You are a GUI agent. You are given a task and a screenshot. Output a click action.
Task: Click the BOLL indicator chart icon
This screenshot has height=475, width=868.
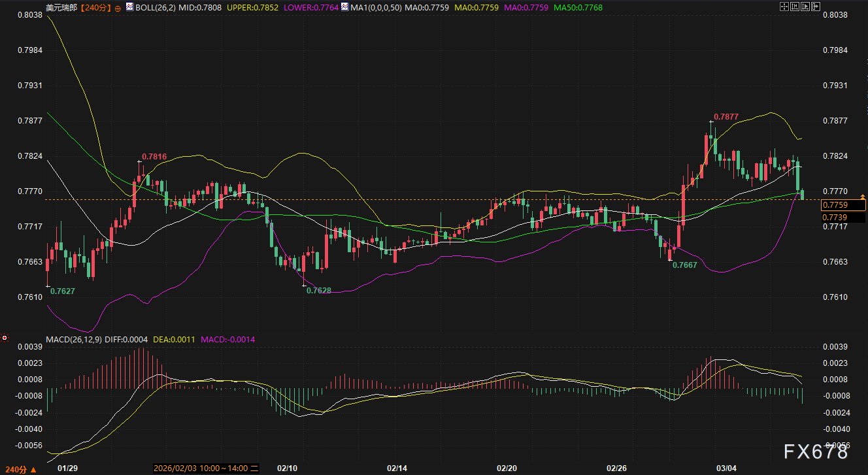129,7
